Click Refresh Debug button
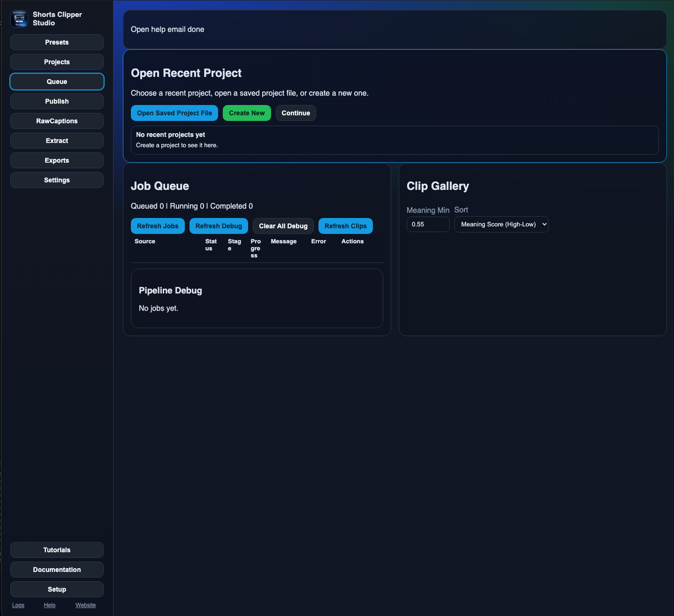674x616 pixels. click(x=219, y=226)
